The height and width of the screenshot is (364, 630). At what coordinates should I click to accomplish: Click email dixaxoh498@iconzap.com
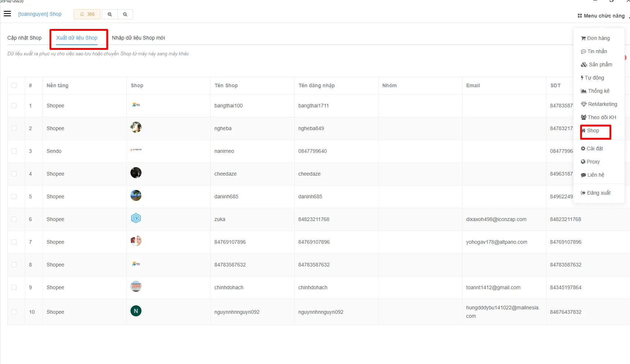(496, 219)
